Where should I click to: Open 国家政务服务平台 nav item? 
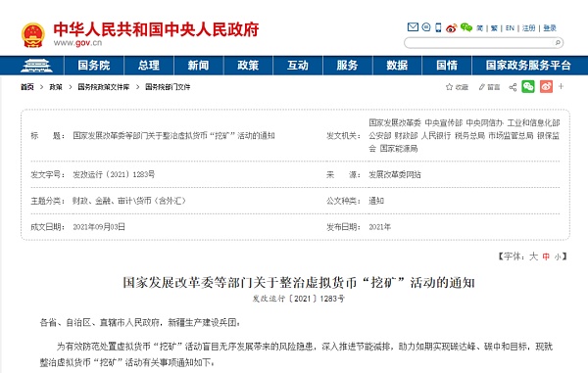(x=528, y=66)
